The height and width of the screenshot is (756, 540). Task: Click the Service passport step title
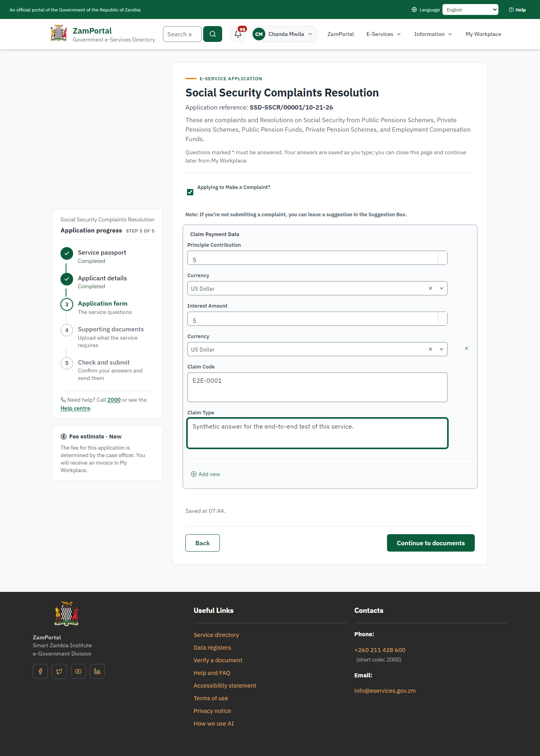(x=102, y=253)
